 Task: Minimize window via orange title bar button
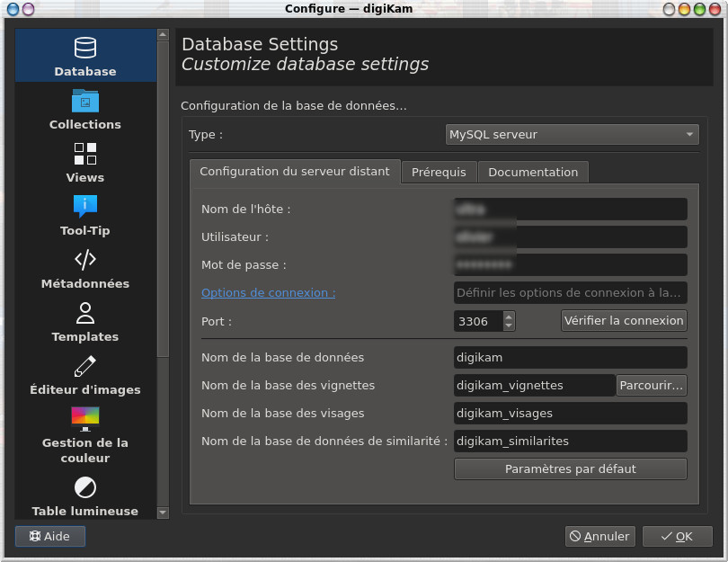point(684,9)
